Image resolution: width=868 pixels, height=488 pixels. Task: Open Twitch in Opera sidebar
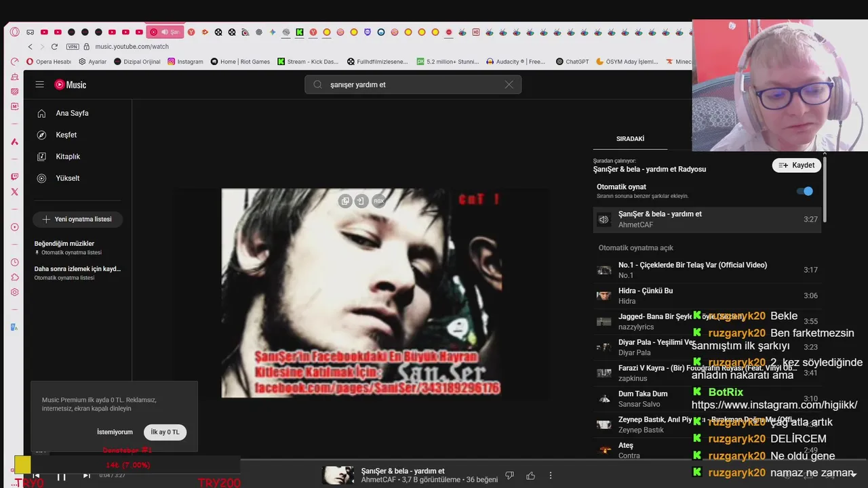pos(15,177)
